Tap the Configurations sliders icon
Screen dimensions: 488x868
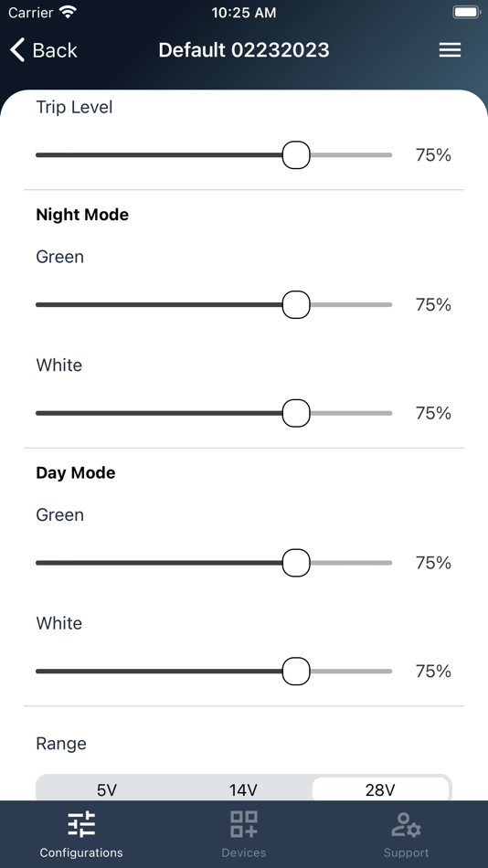click(x=81, y=824)
